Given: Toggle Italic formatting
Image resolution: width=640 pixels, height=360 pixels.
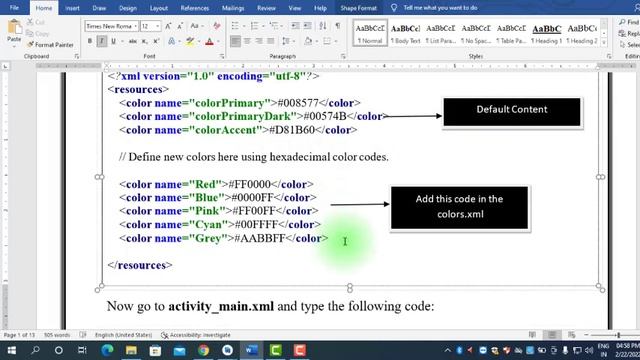Looking at the screenshot, I should point(102,41).
